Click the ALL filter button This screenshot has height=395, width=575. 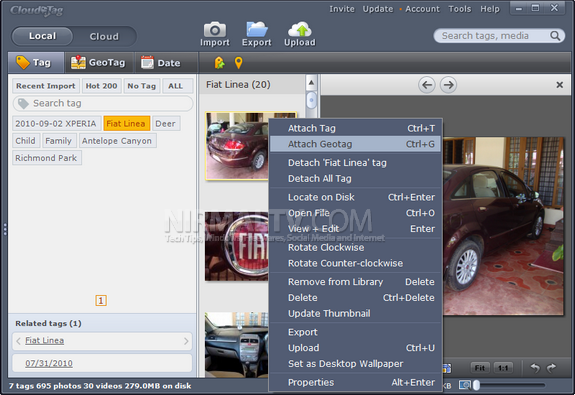coord(177,86)
